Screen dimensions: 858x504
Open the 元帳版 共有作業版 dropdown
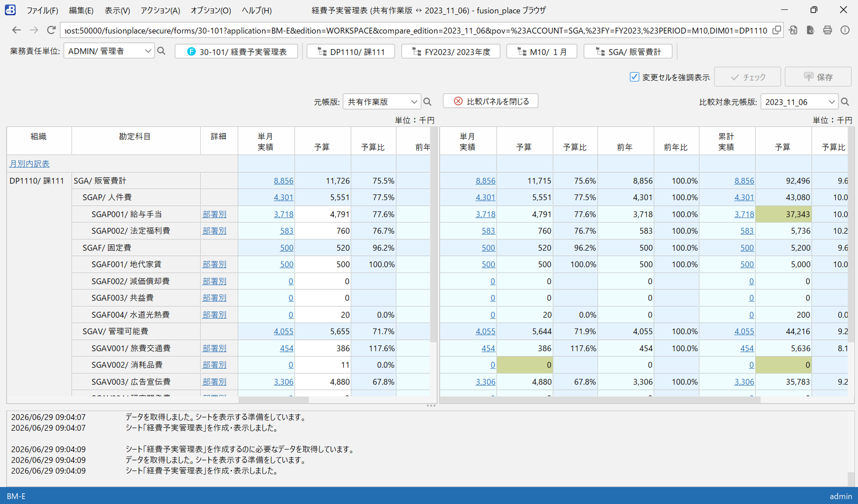pos(381,102)
